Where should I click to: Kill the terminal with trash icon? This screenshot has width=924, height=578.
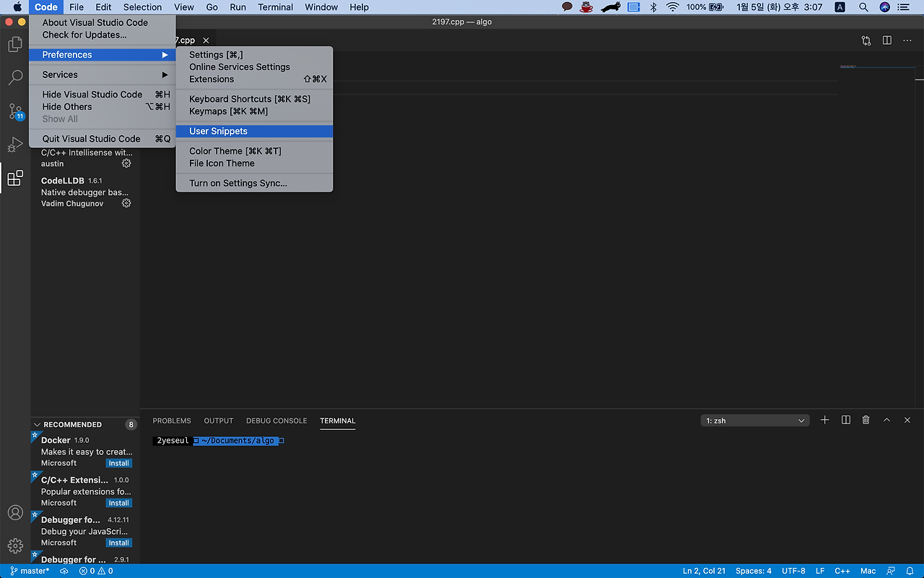click(866, 420)
